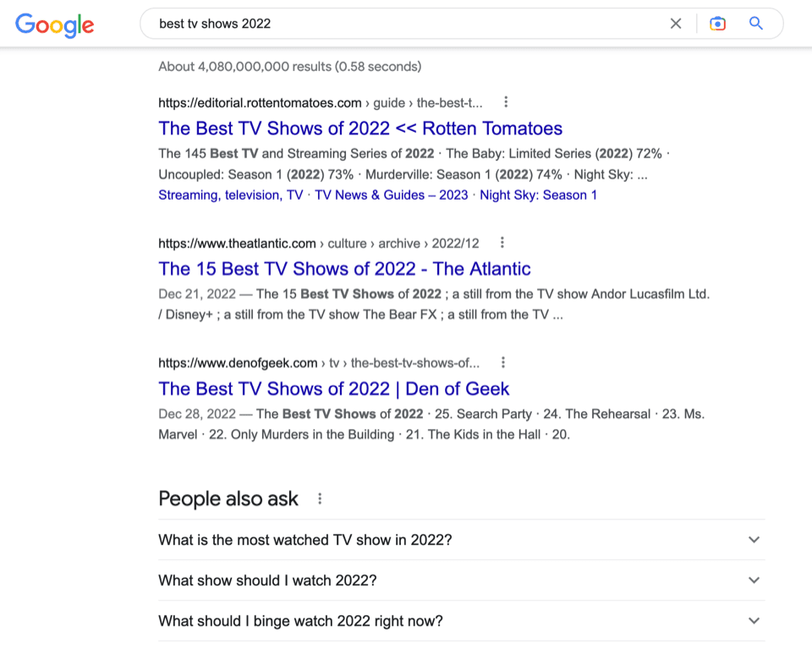812x649 pixels.
Task: Open the three-dot menu beside the Den of Geek result
Action: (503, 361)
